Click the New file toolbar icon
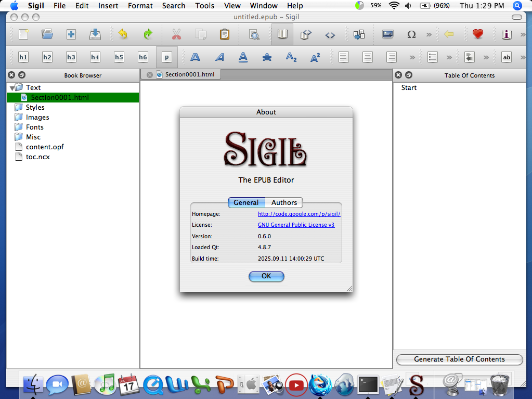 click(x=23, y=34)
